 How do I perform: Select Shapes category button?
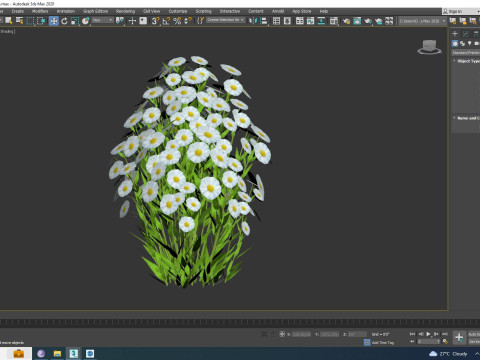(x=462, y=43)
